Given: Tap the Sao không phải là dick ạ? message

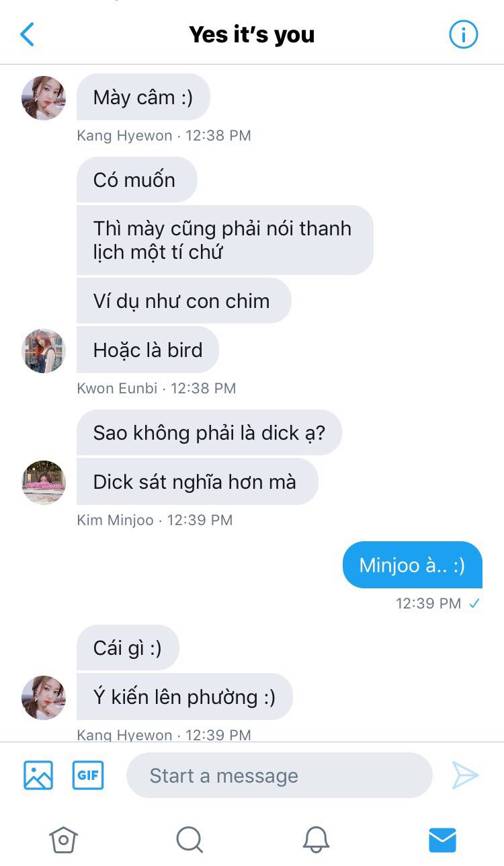Looking at the screenshot, I should pyautogui.click(x=209, y=433).
